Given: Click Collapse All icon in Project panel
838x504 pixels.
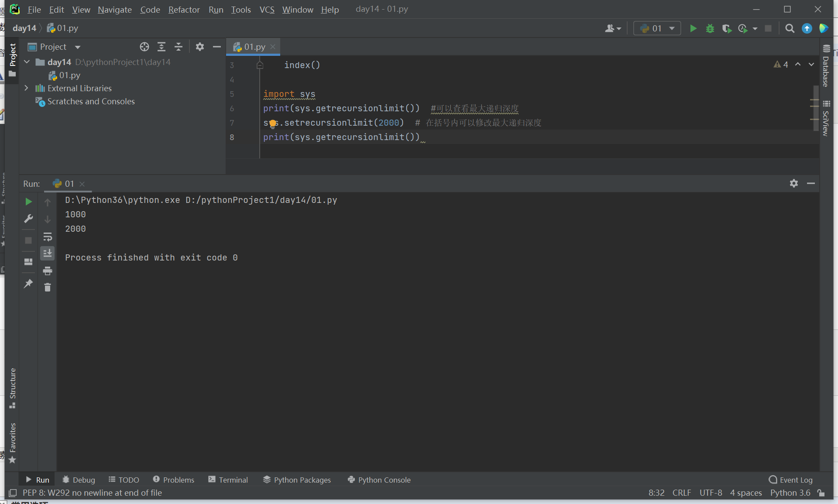Looking at the screenshot, I should pos(179,47).
